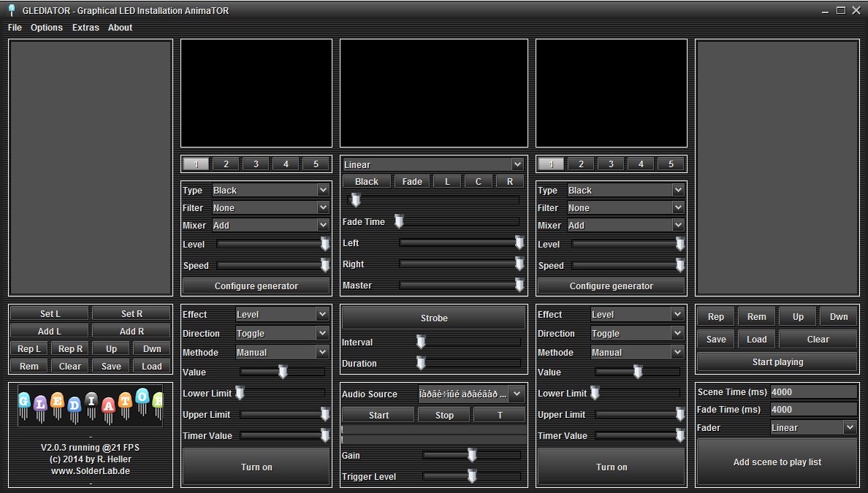Image resolution: width=868 pixels, height=493 pixels.
Task: Toggle the Strobe button
Action: coord(433,318)
